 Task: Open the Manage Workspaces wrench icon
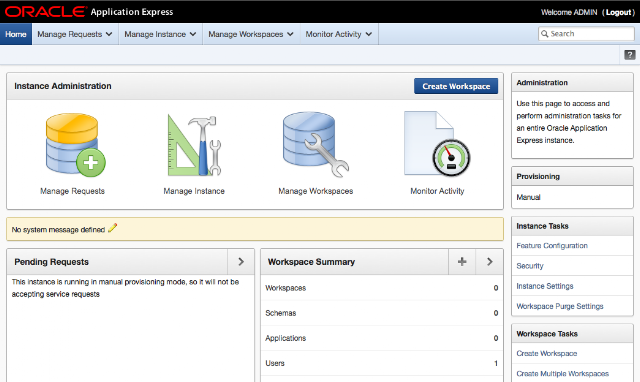click(316, 144)
